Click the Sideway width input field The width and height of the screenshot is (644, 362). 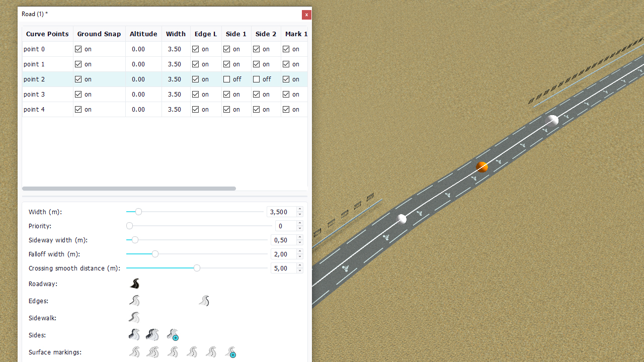[x=283, y=240]
